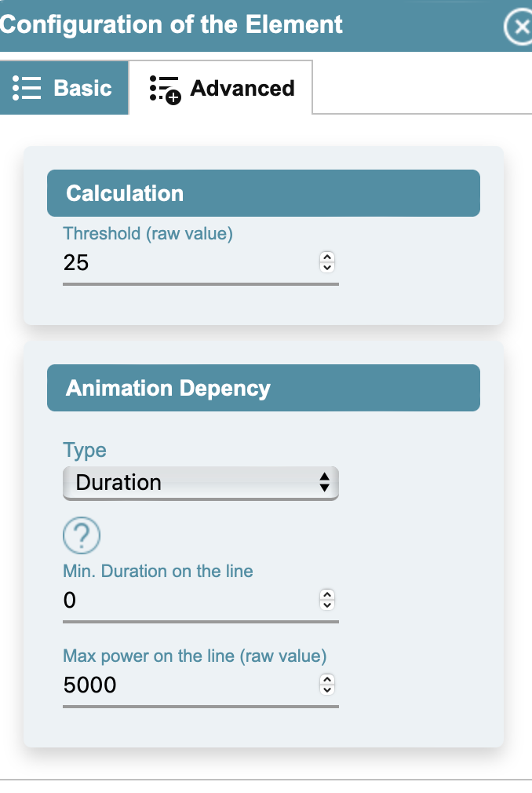Decrease Threshold with the down arrow
532x793 pixels.
(x=327, y=268)
